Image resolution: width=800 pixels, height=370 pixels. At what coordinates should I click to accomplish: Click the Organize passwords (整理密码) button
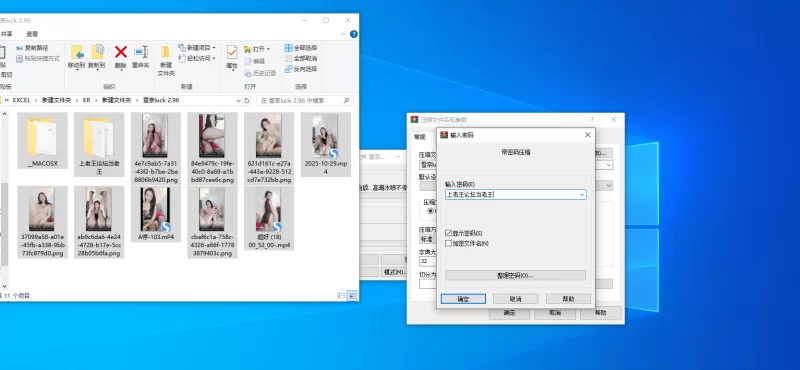[x=515, y=276]
